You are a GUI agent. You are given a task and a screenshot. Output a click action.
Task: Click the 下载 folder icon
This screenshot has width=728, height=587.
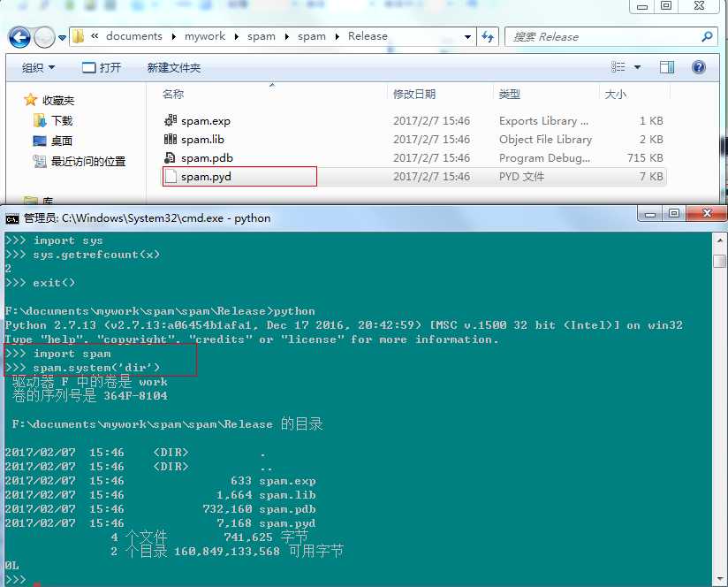[x=40, y=120]
